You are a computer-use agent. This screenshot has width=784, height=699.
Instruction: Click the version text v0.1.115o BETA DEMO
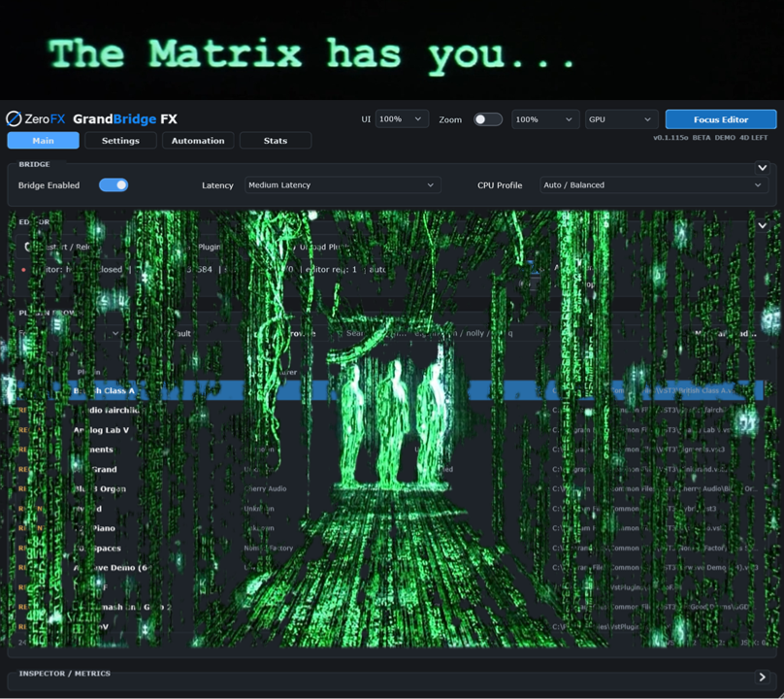(694, 138)
